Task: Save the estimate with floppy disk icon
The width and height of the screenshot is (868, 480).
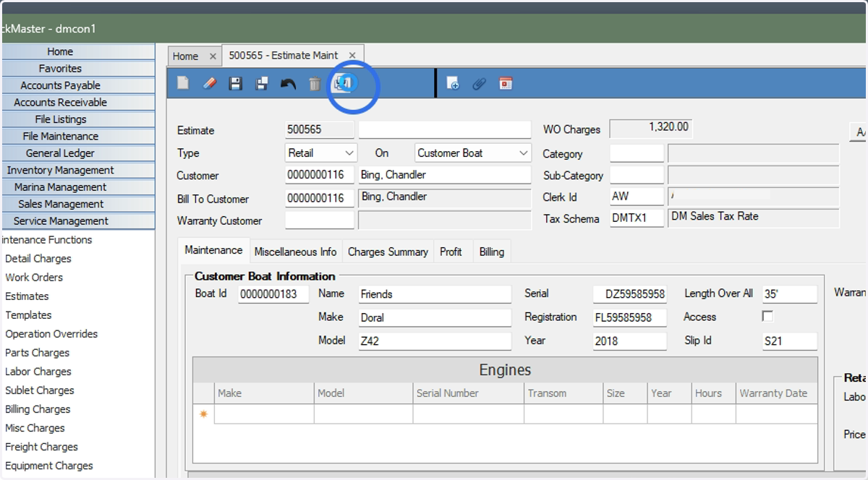Action: click(x=235, y=84)
